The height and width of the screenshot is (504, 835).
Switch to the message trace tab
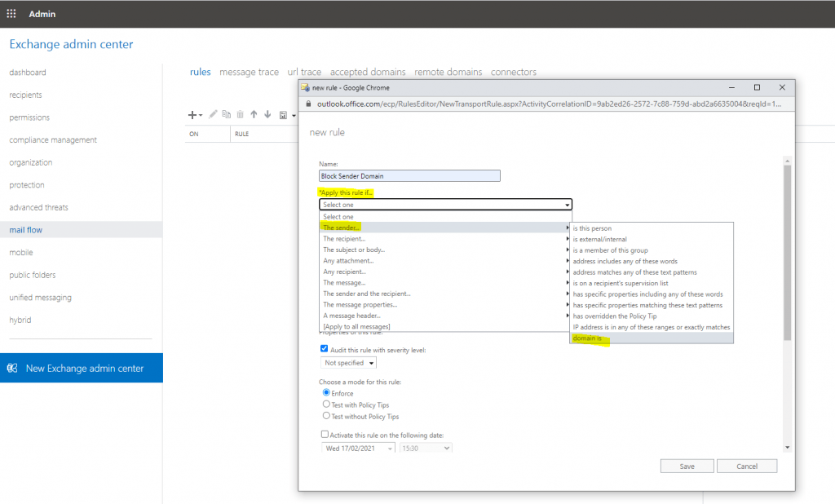pos(249,72)
